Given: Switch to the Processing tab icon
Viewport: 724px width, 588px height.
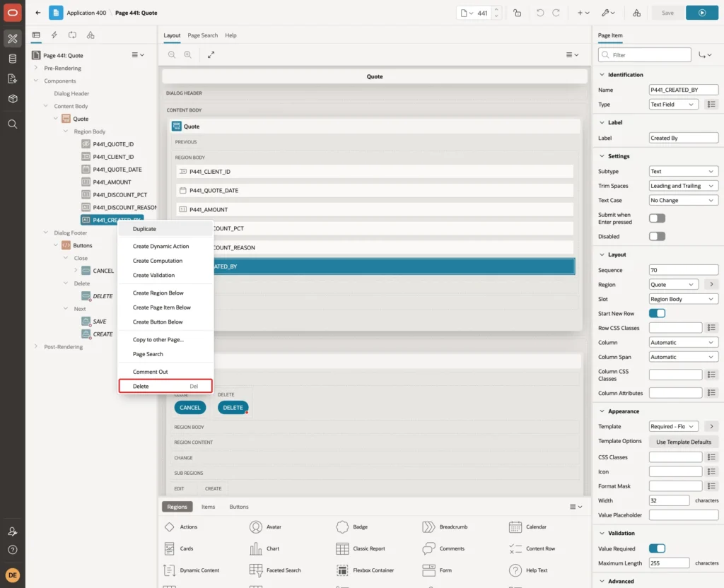Looking at the screenshot, I should pyautogui.click(x=73, y=35).
